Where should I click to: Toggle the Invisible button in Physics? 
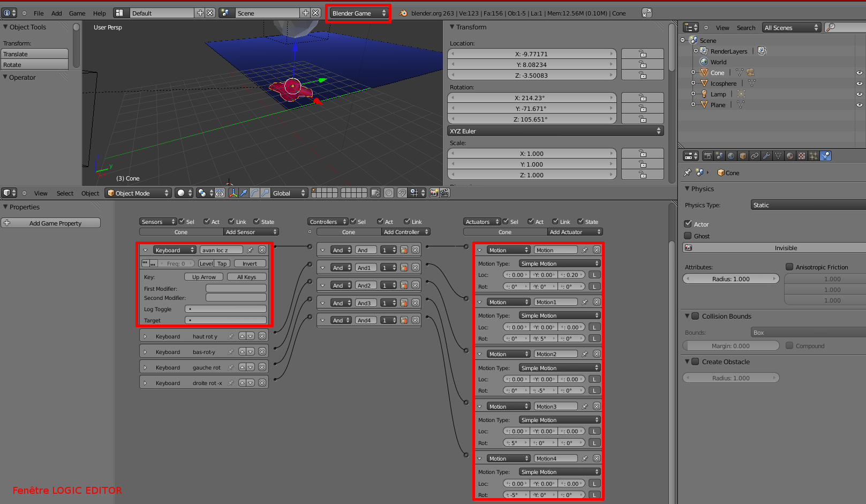coord(774,248)
